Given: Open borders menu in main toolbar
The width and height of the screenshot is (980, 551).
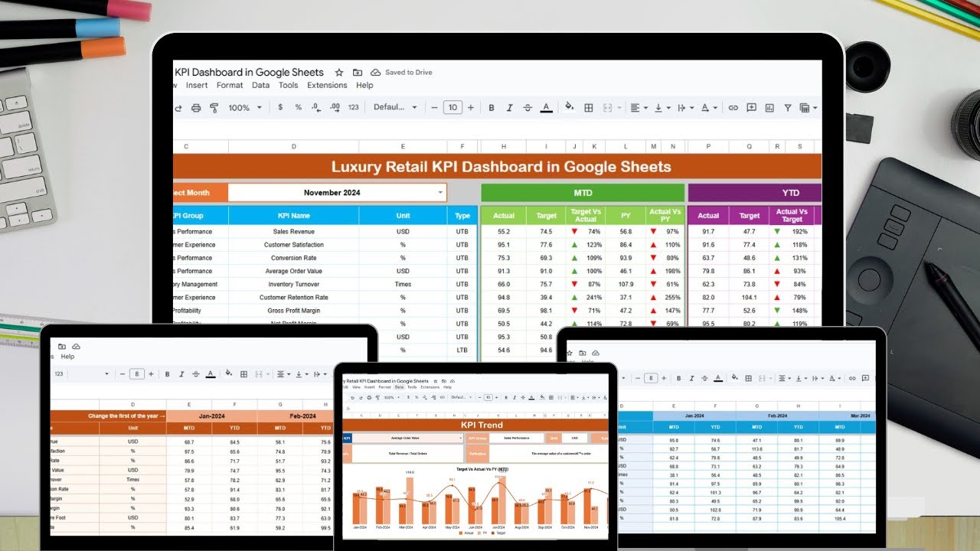Looking at the screenshot, I should pos(588,108).
